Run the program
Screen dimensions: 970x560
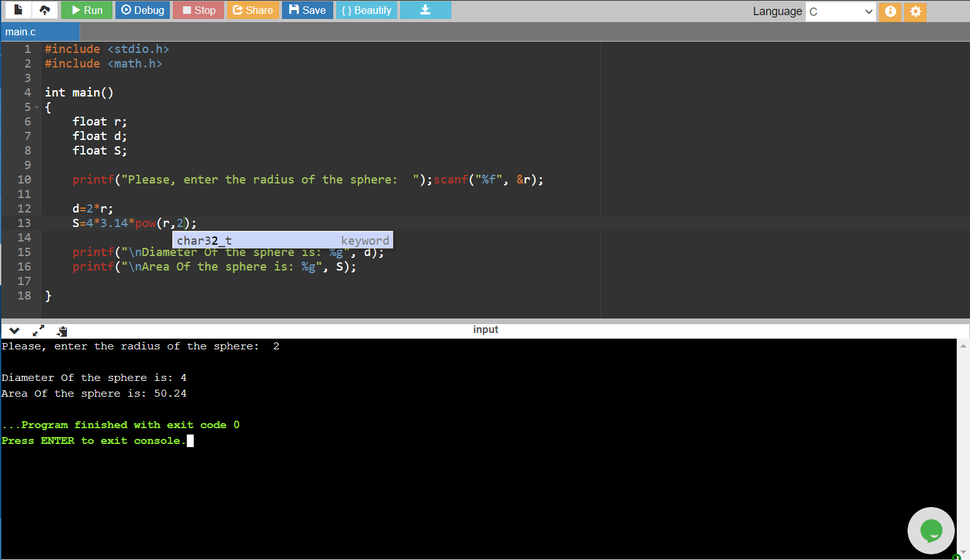pyautogui.click(x=86, y=10)
